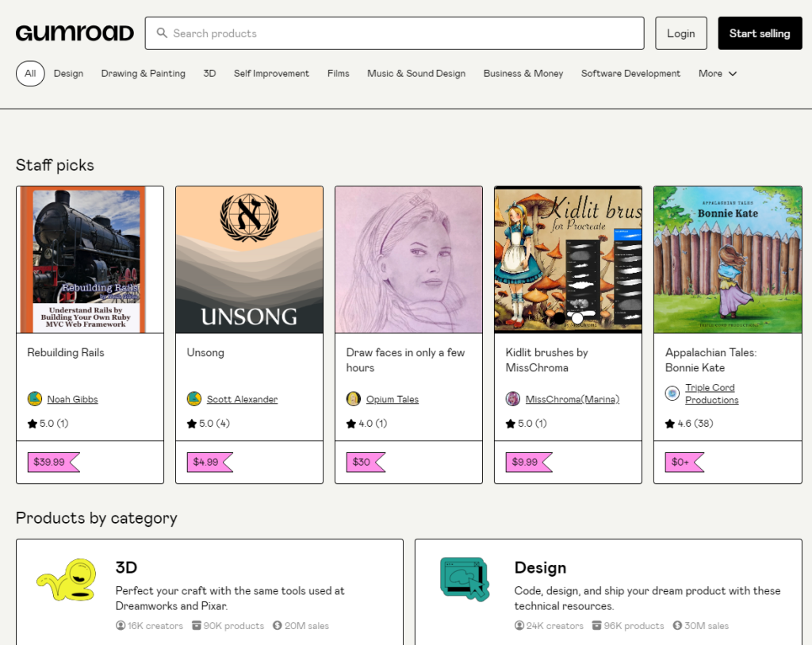Select the All category filter
The image size is (812, 645).
[30, 74]
